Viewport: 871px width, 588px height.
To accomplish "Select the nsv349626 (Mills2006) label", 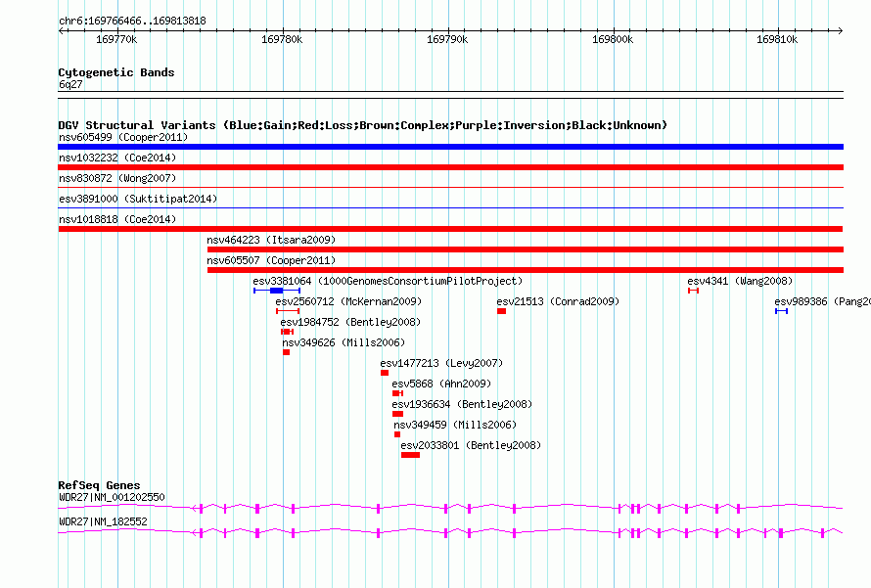I will (344, 342).
